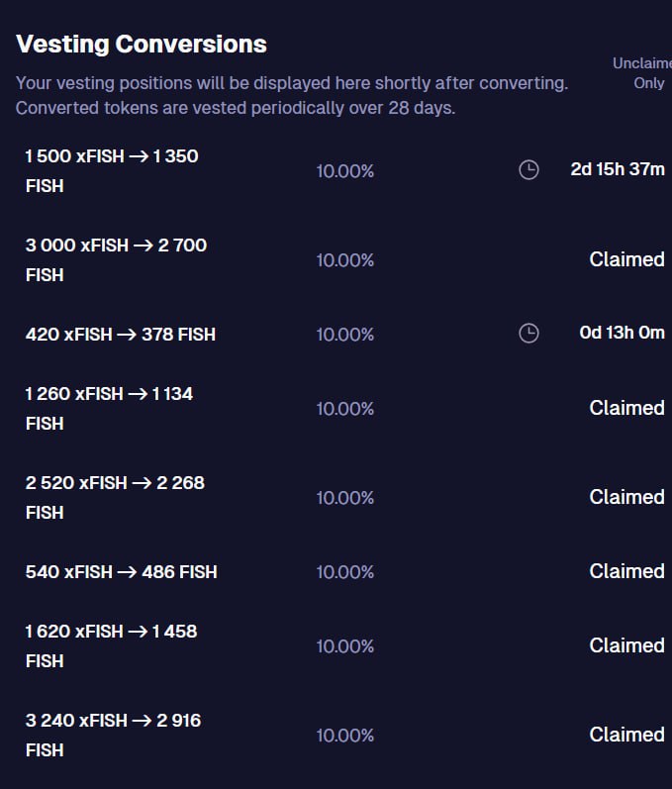Click Claimed status on 540 xFISH row

click(626, 571)
